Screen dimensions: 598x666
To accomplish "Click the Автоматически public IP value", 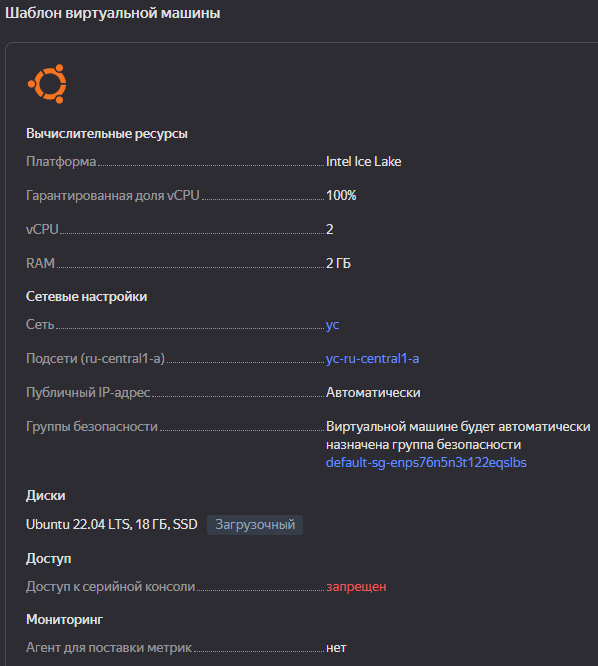I will coord(373,392).
